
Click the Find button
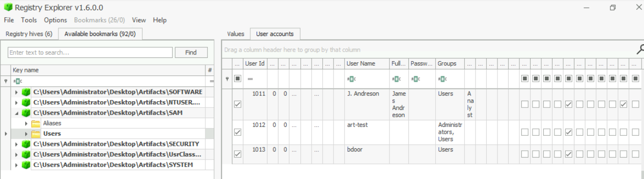point(191,52)
